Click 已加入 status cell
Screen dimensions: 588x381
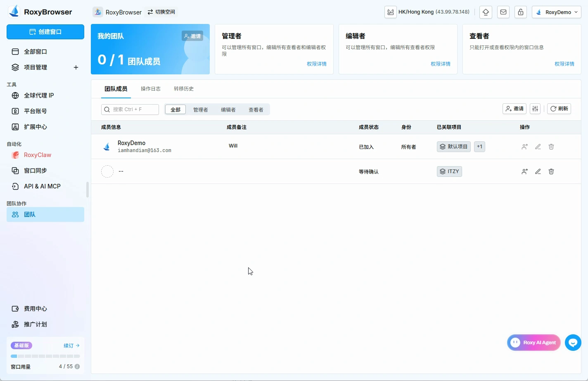(x=366, y=147)
